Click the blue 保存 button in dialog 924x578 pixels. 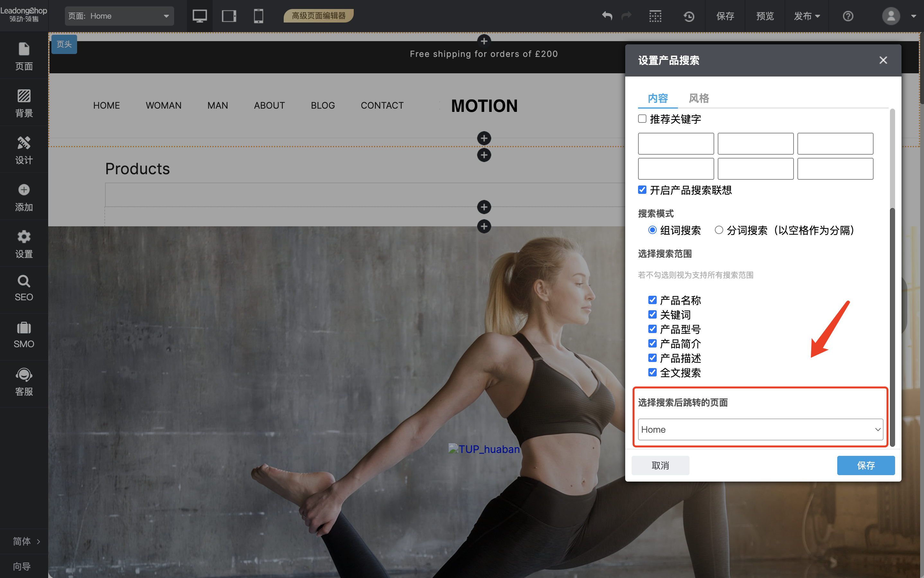click(866, 465)
